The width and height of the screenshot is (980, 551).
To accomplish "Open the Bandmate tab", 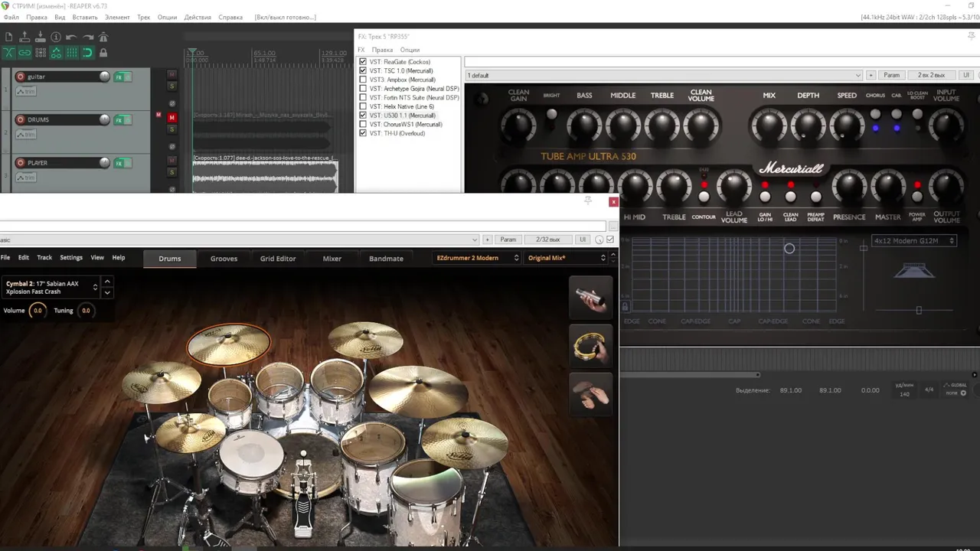I will click(x=386, y=259).
